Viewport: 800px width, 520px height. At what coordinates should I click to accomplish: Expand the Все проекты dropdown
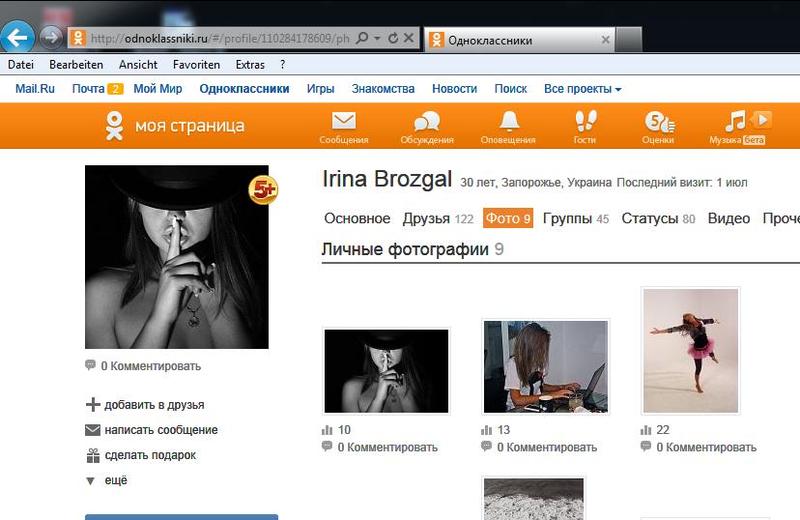[583, 89]
